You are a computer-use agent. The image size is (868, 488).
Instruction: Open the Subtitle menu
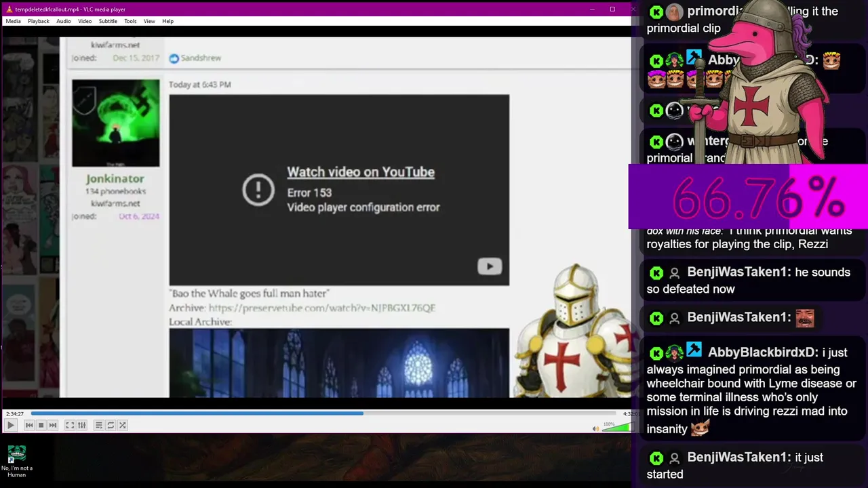108,21
